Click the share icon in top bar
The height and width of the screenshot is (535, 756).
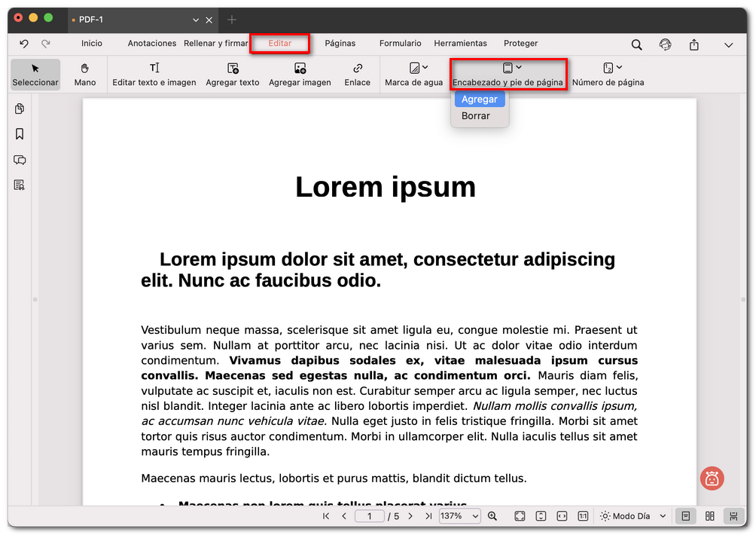pyautogui.click(x=694, y=44)
